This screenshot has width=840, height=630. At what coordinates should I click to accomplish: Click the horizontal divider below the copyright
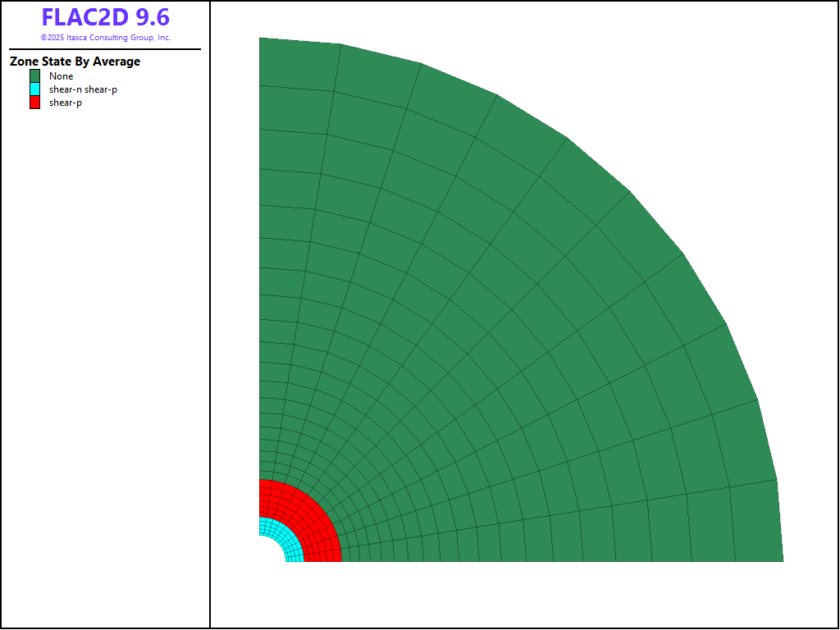(x=105, y=49)
